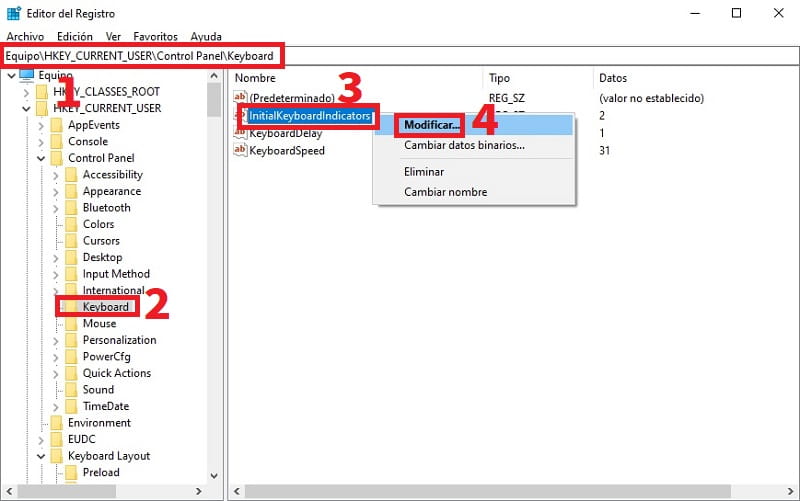Select Cambiar nombre in context menu
Viewport: 800px width, 501px height.
tap(445, 192)
